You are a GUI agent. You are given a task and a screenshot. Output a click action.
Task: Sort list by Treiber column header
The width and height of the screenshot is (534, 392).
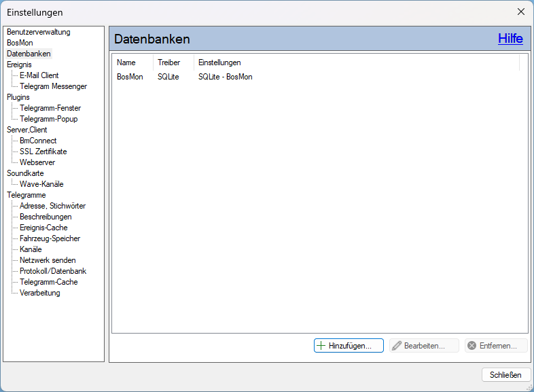[174, 63]
